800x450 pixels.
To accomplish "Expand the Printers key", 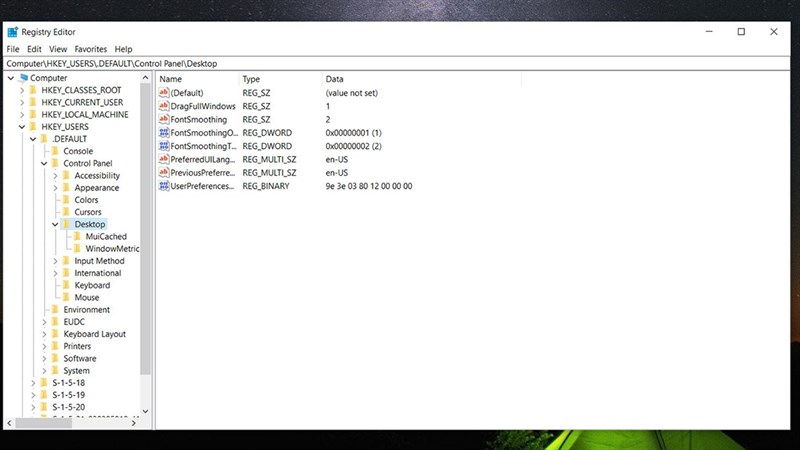I will pyautogui.click(x=44, y=346).
